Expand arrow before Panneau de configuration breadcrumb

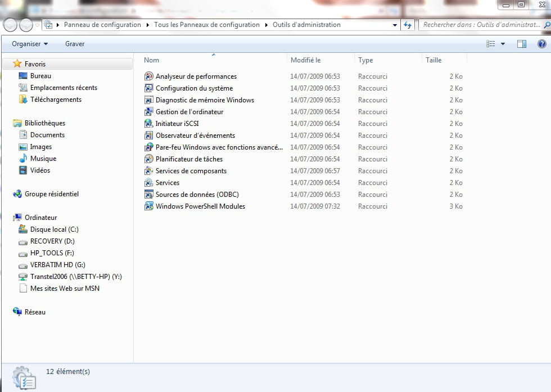click(57, 25)
